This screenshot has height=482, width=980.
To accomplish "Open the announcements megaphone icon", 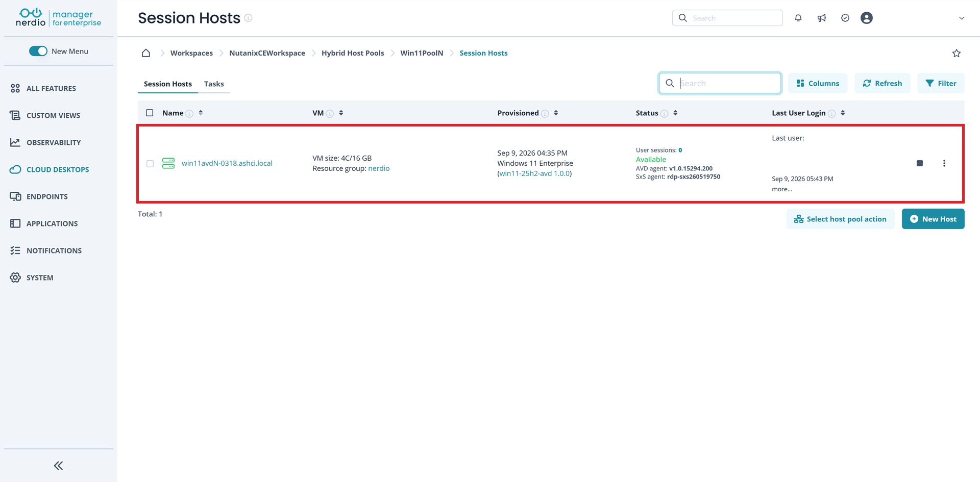I will pos(822,18).
